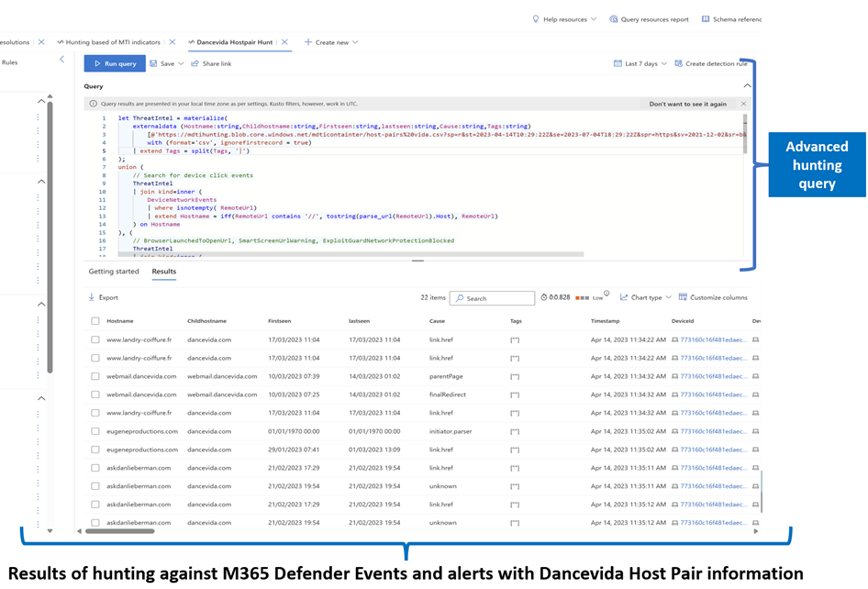Viewport: 868px width, 589px height.
Task: Open DeviceId link in parentPage row
Action: coord(714,376)
